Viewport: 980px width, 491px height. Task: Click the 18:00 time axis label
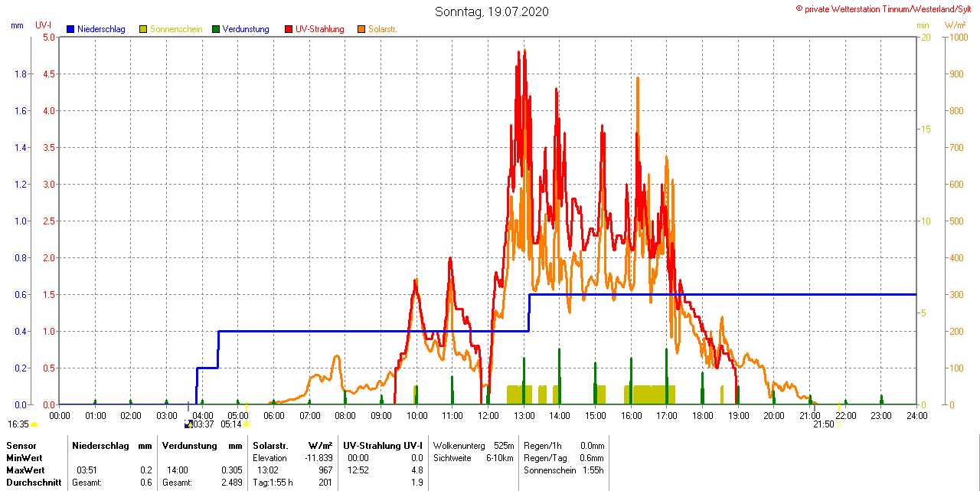pyautogui.click(x=702, y=415)
